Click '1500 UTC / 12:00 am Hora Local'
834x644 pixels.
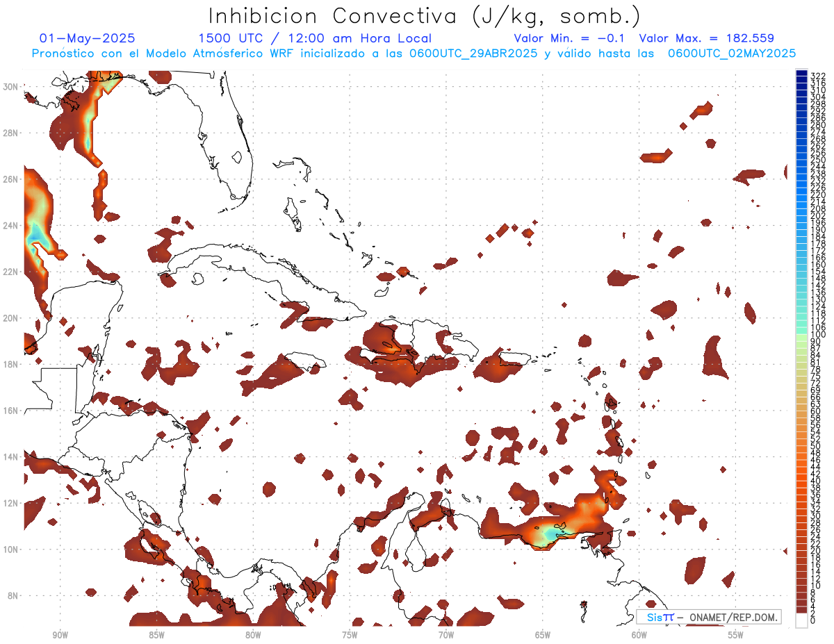315,39
